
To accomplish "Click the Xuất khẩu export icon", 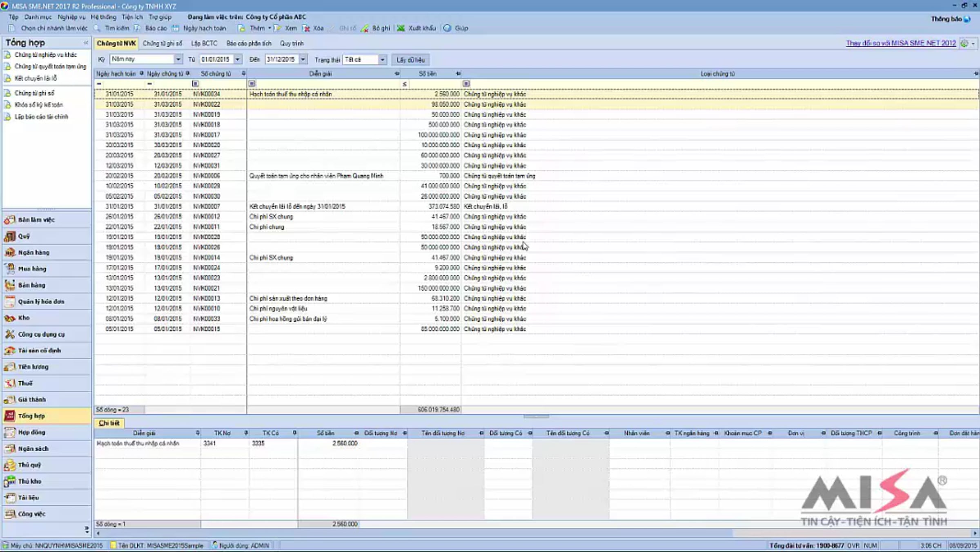I will pos(401,28).
